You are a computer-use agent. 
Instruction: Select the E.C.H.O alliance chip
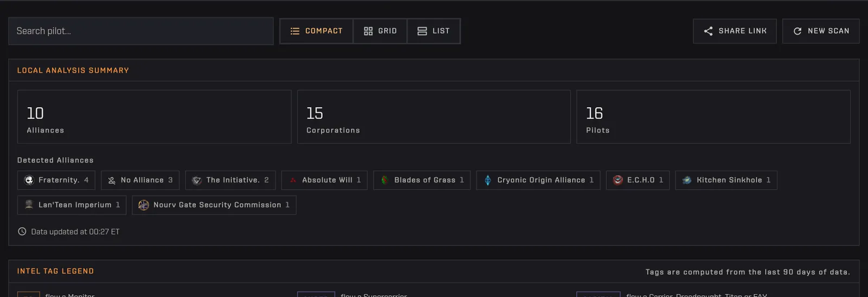pos(638,180)
